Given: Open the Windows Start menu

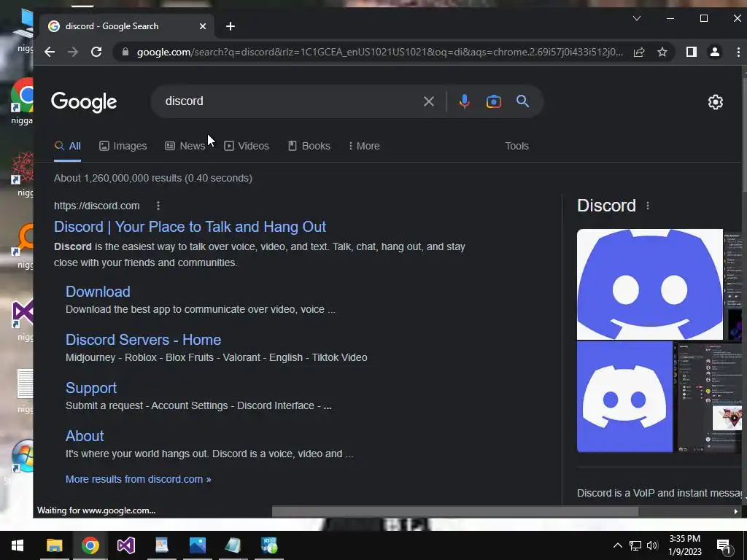Looking at the screenshot, I should [x=18, y=545].
